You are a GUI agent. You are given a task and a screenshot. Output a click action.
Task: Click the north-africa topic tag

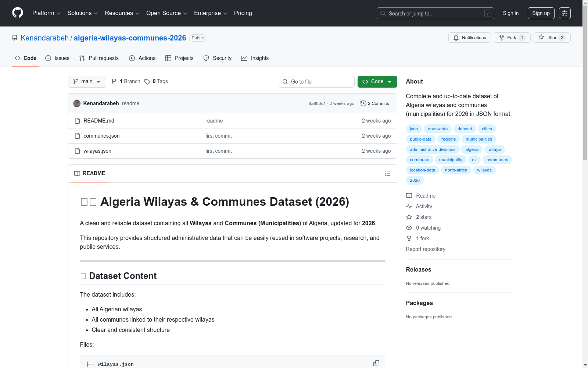point(456,170)
